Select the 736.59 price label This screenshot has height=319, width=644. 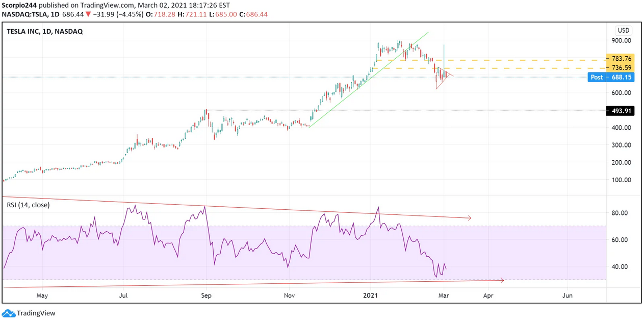click(x=620, y=67)
